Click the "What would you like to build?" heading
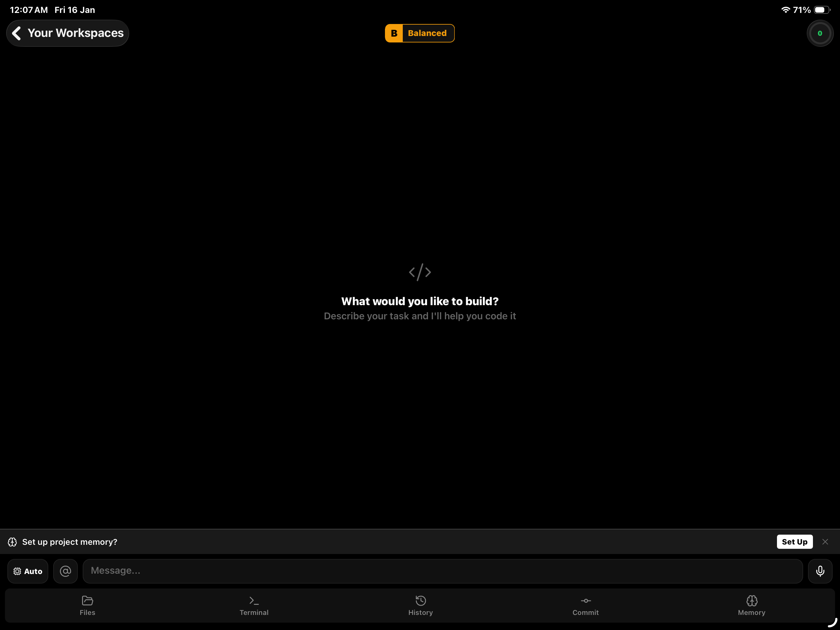840x630 pixels. click(420, 301)
